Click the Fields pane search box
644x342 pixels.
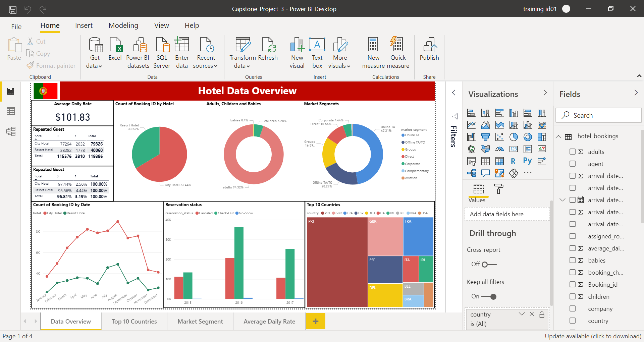(599, 115)
